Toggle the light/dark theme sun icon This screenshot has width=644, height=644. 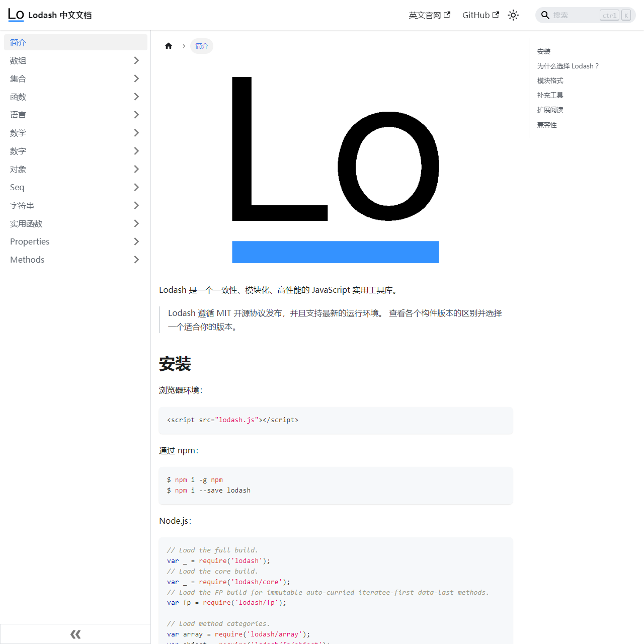point(513,15)
